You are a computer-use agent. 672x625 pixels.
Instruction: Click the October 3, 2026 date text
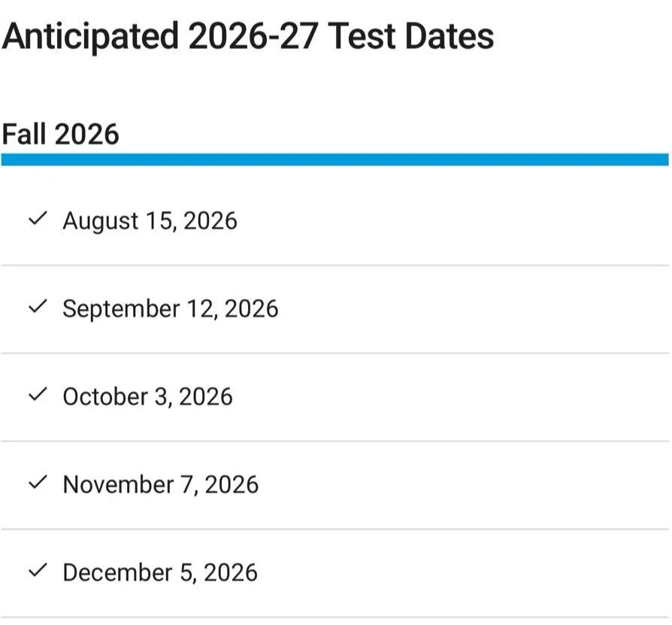click(x=147, y=397)
